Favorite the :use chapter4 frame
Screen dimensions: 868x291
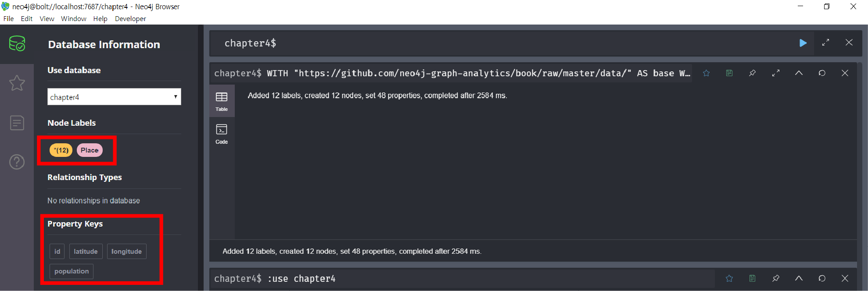(x=729, y=278)
